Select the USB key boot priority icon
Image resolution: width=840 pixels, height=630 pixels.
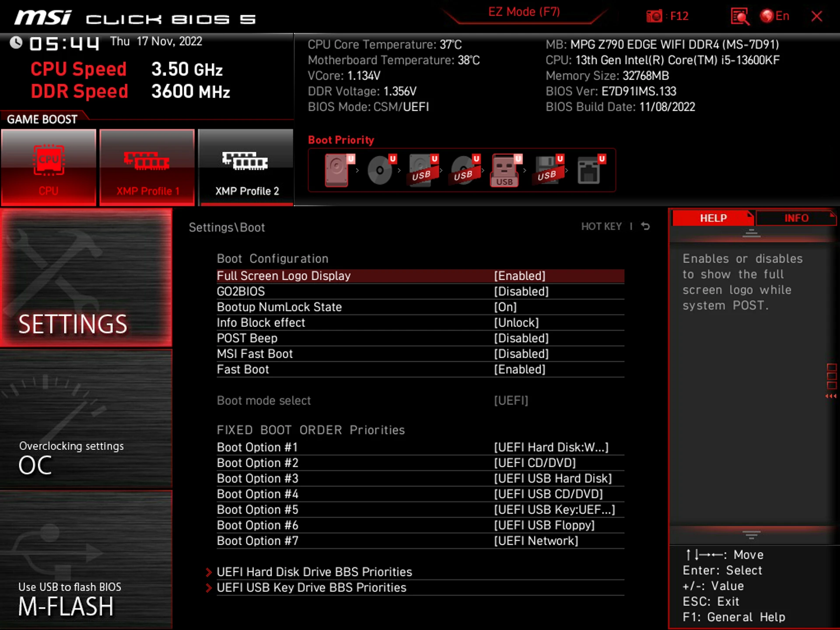coord(507,170)
